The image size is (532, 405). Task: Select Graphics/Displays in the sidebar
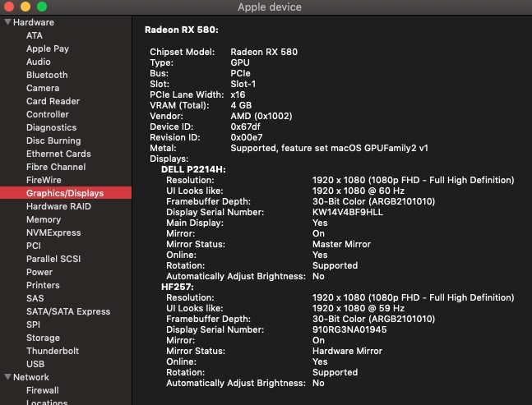[x=65, y=193]
